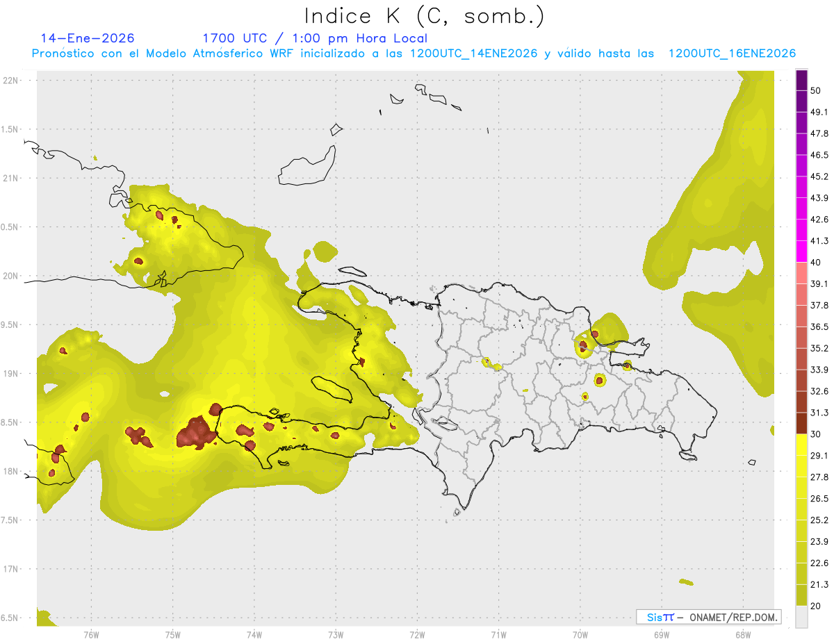Click the colorbar value "29.1"
The image size is (834, 644).
tap(819, 456)
